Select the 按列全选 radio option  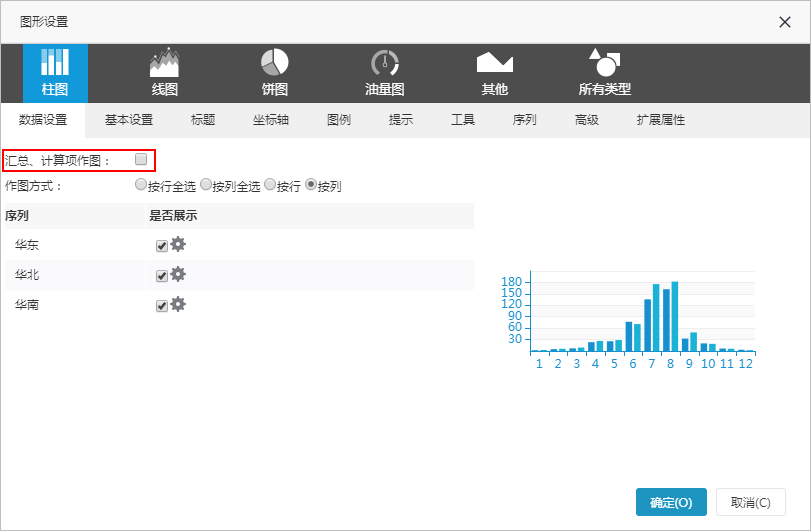(205, 184)
